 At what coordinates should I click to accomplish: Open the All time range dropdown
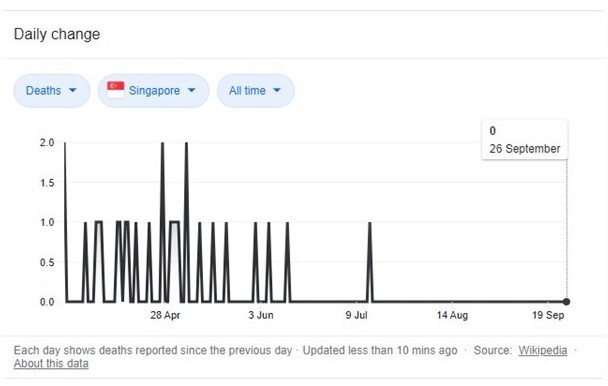256,91
